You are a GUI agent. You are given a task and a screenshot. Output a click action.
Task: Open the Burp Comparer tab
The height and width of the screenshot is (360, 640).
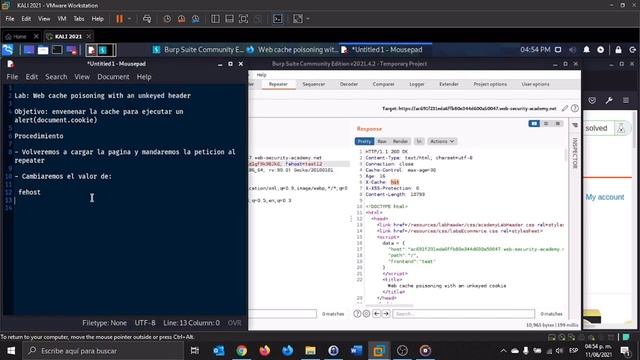click(383, 84)
